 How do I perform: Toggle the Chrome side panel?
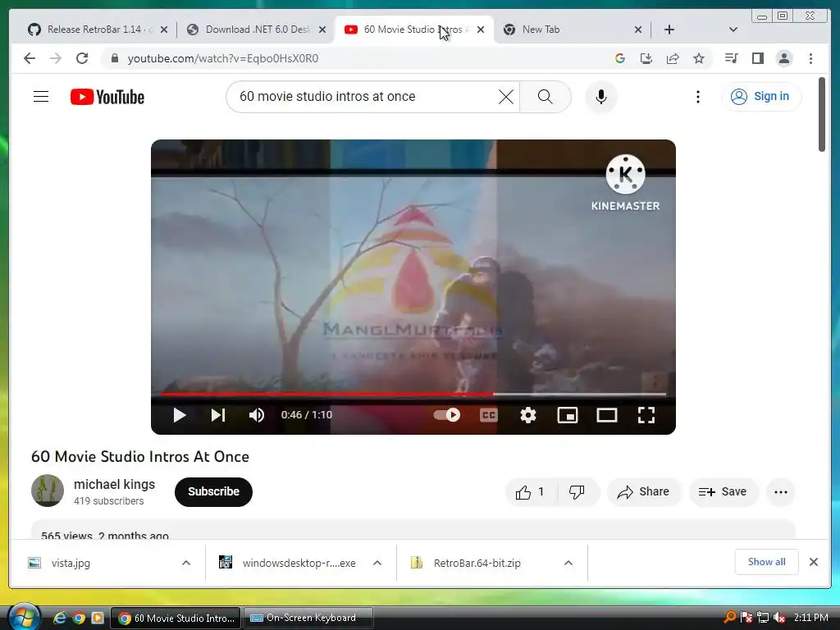[x=757, y=58]
